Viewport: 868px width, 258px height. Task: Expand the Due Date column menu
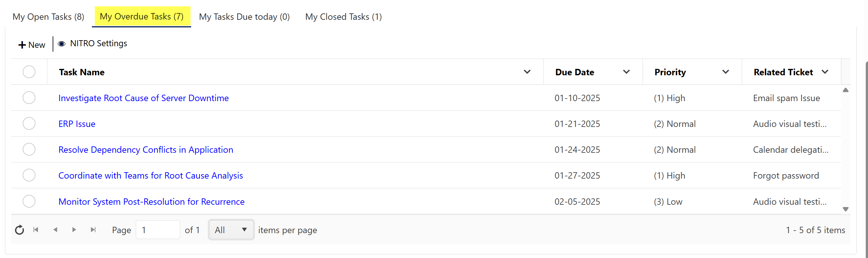(626, 72)
